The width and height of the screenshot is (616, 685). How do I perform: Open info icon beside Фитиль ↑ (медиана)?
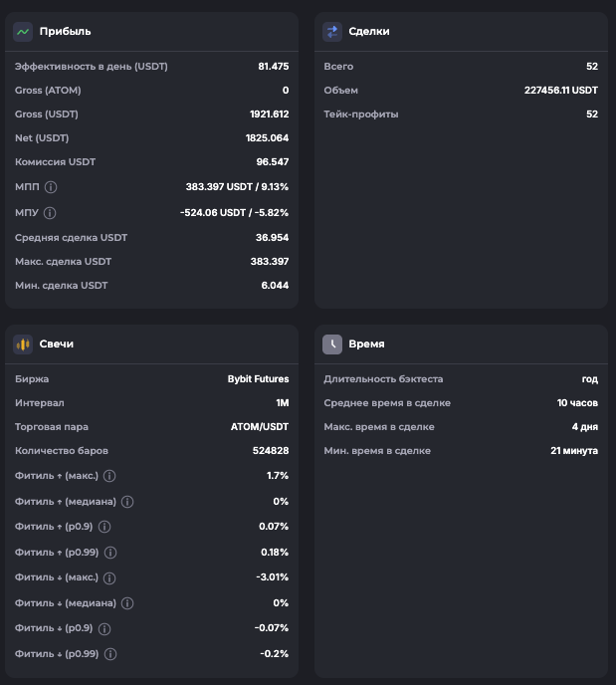click(127, 502)
